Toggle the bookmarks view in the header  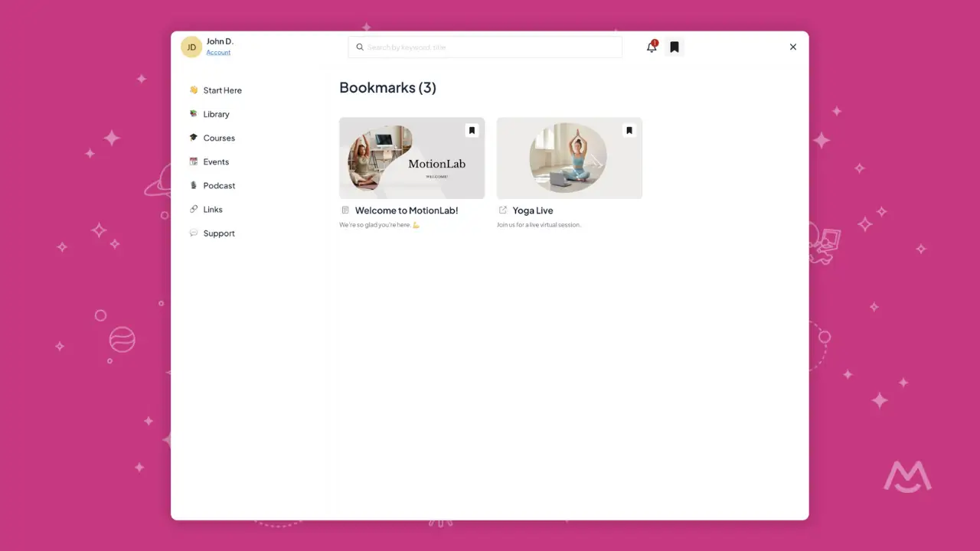(x=674, y=47)
